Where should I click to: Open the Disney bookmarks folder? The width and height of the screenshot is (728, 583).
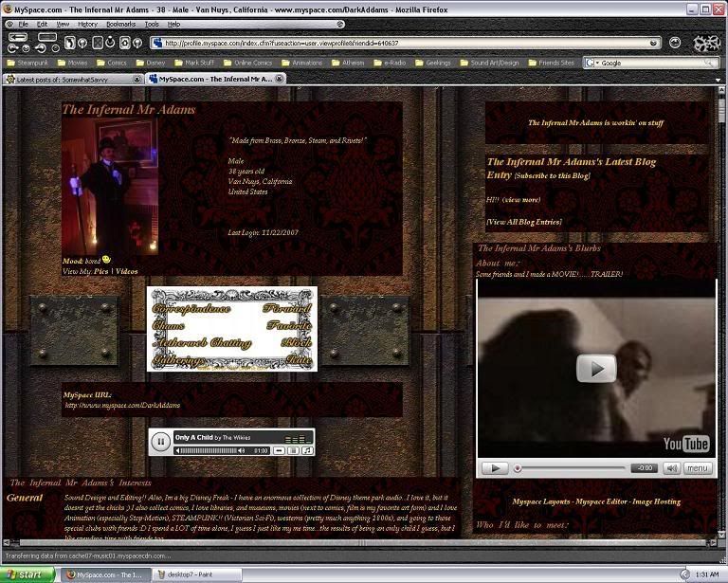coord(151,63)
